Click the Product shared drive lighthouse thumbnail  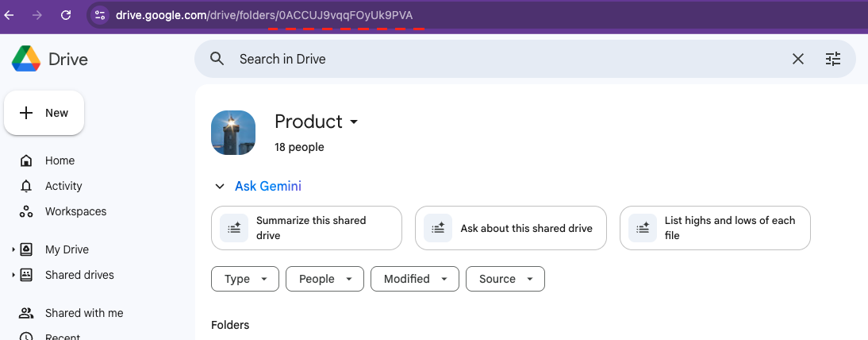coord(233,133)
